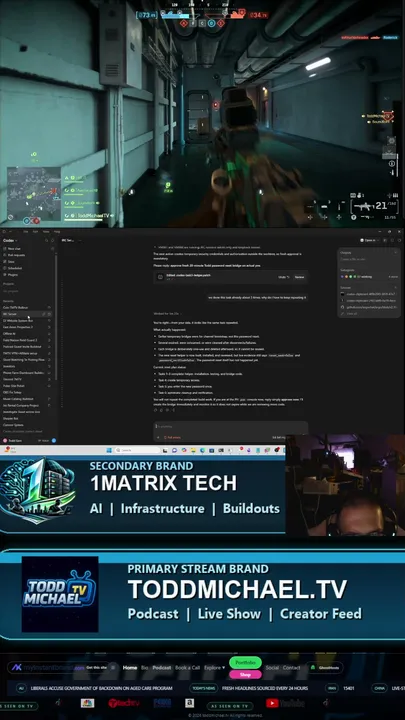
Task: Click the green Portfolio button
Action: 245,662
